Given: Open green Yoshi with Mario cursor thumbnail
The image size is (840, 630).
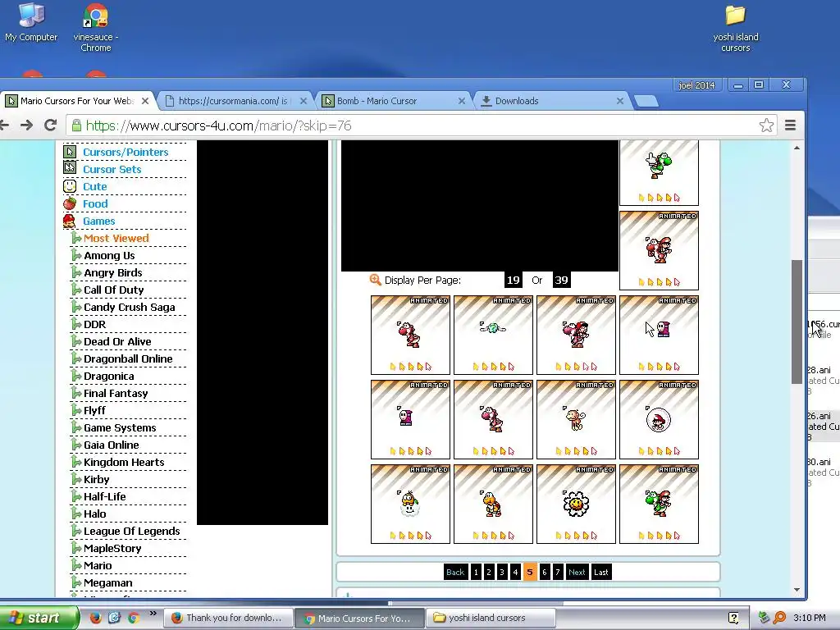Looking at the screenshot, I should click(659, 504).
